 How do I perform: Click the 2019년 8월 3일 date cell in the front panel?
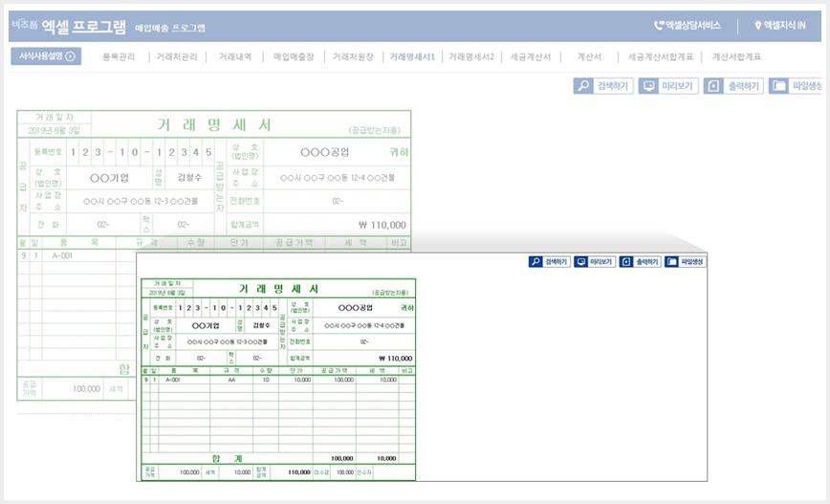click(167, 293)
